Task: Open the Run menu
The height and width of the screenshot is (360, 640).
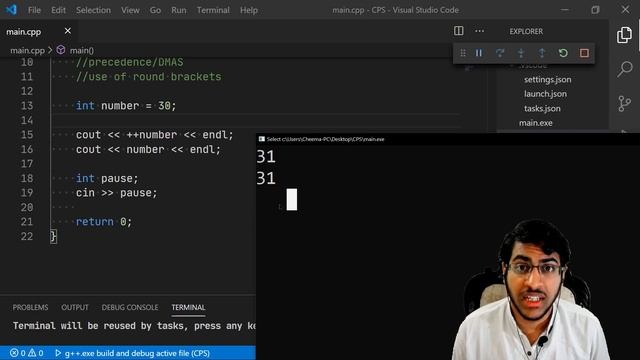Action: [179, 10]
